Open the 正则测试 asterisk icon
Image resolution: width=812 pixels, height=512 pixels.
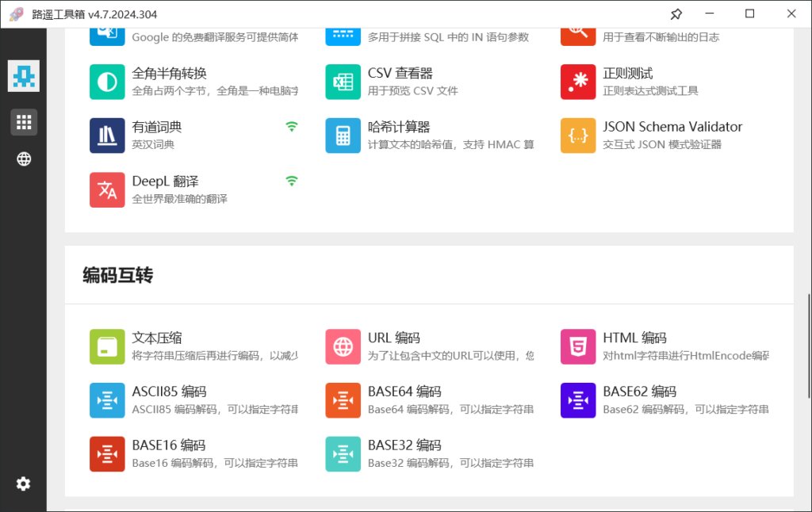(578, 82)
